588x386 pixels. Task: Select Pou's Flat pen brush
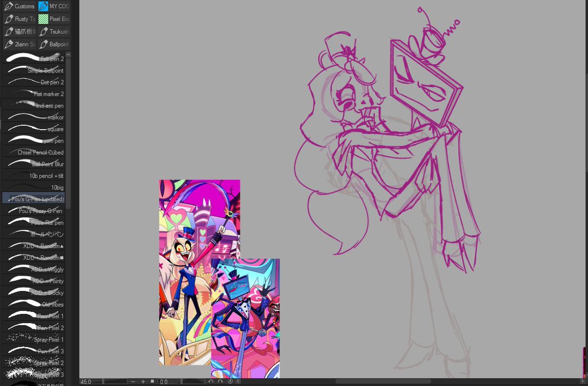click(33, 223)
